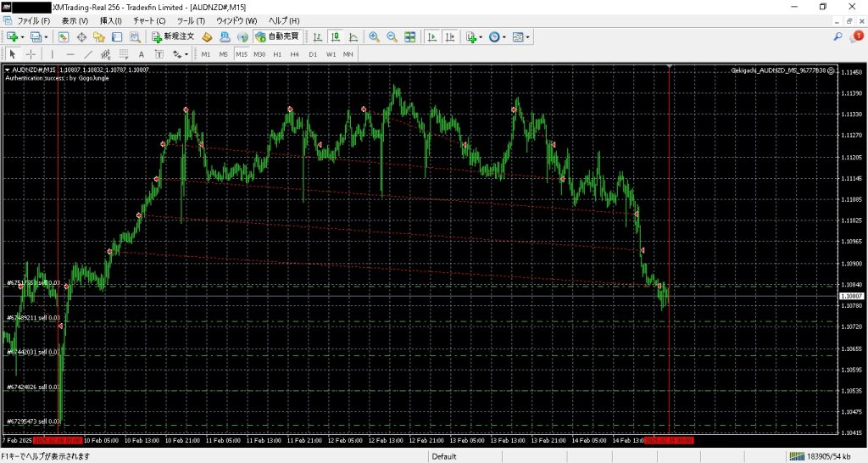This screenshot has height=463, width=868.
Task: Select the horizontal line tool
Action: coord(70,54)
